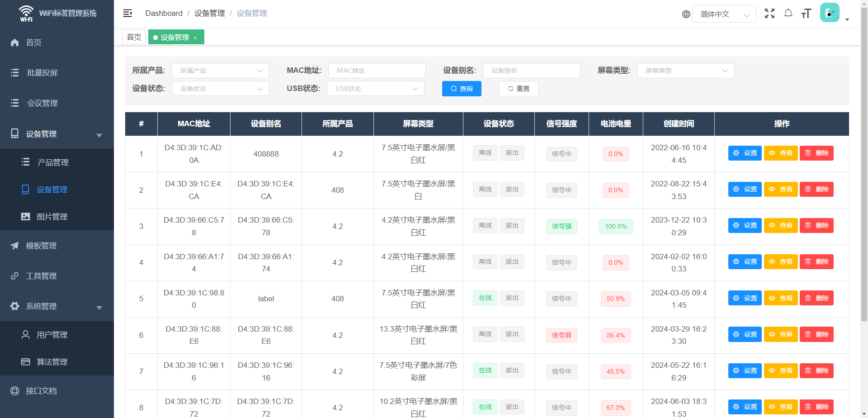Open 会议管理 sidebar item

57,103
